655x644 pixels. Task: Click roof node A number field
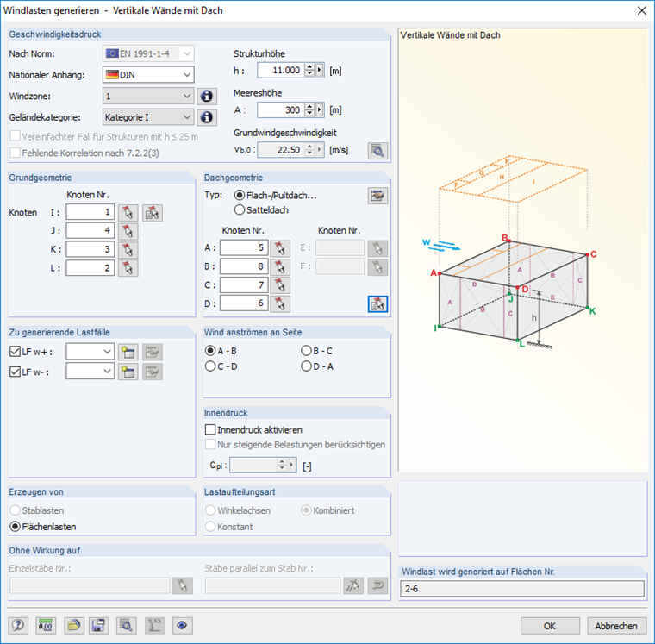(x=244, y=247)
